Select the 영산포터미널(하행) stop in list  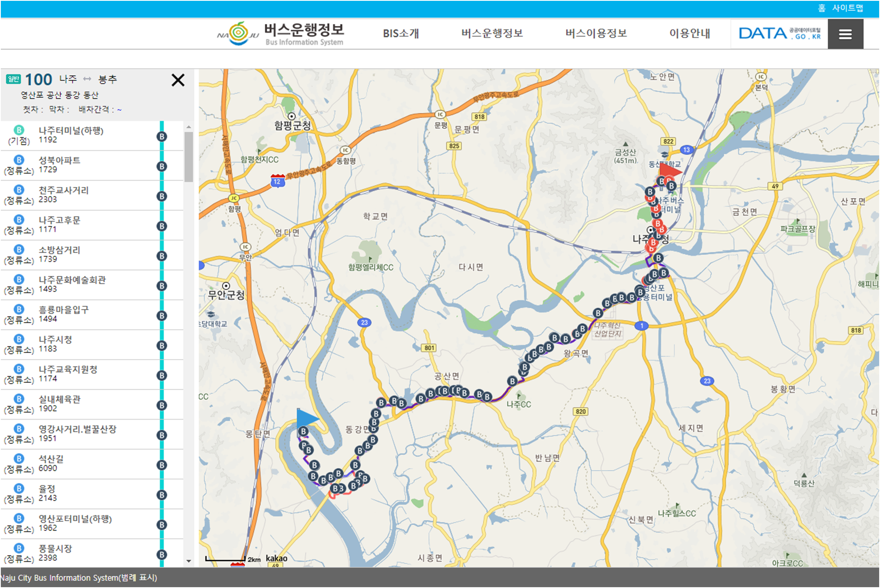(75, 519)
